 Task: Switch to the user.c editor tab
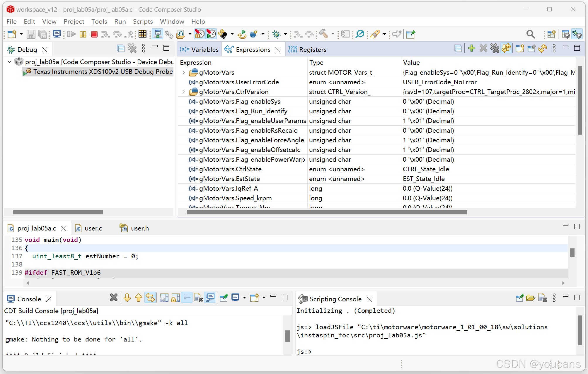89,228
